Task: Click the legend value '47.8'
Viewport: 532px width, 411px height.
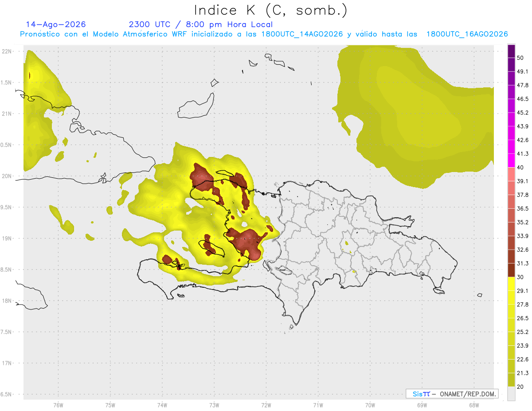Action: (523, 85)
